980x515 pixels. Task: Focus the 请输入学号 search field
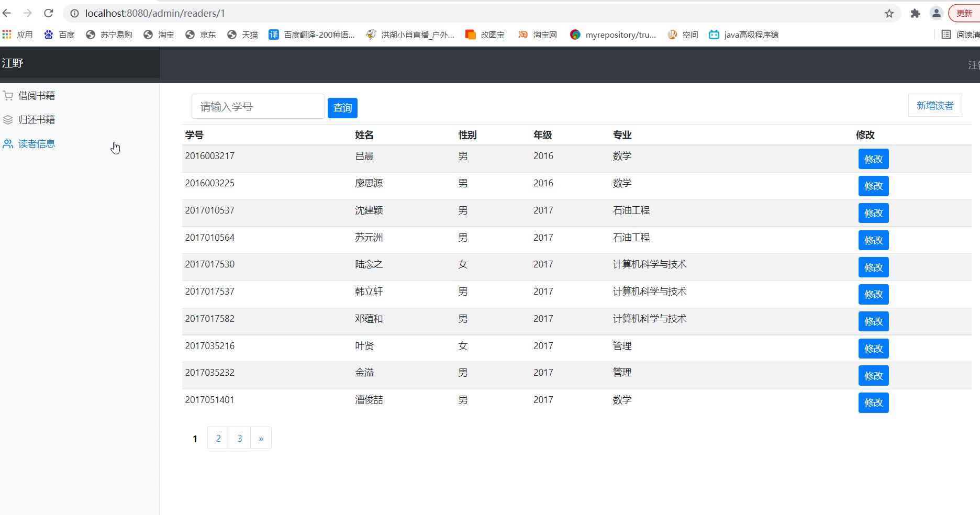point(258,107)
